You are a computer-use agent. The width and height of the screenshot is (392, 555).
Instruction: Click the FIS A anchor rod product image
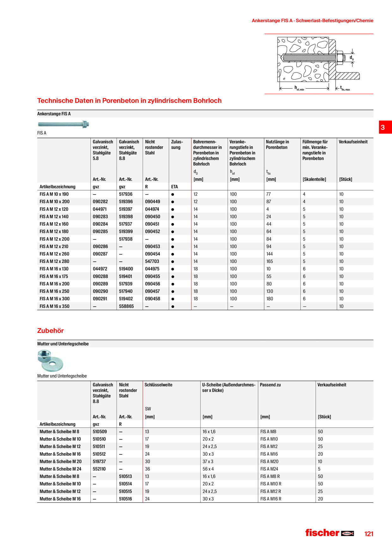tap(63, 124)
